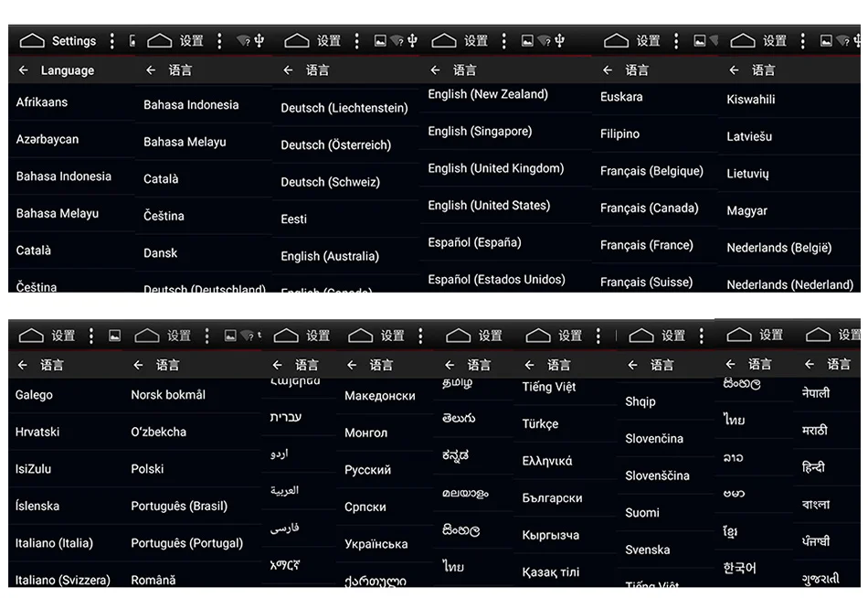
Task: Pick Latviešu language
Action: (749, 136)
